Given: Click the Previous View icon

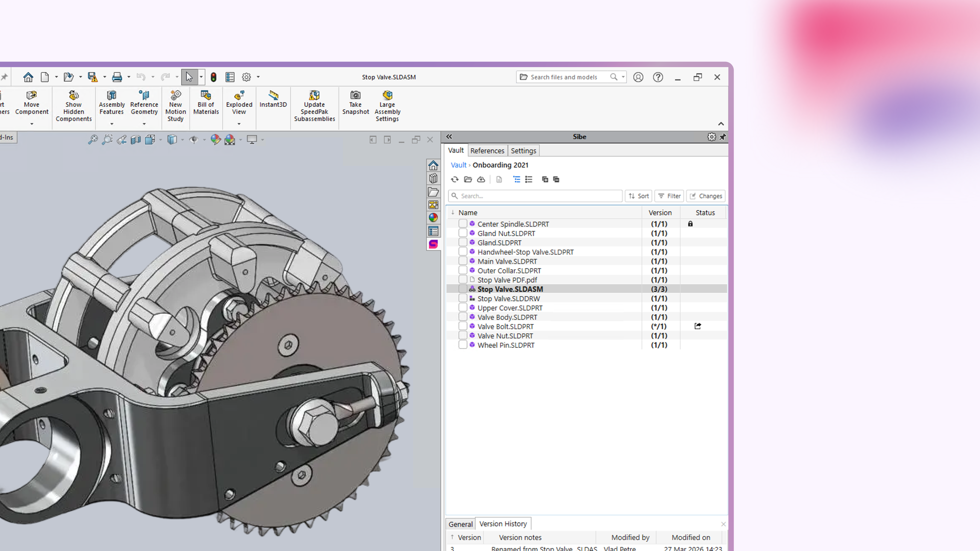Looking at the screenshot, I should [122, 140].
